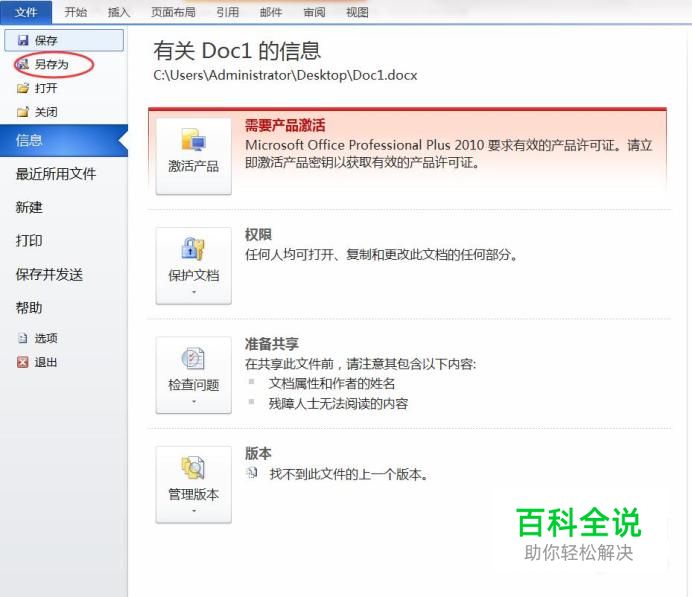Click the 保护文档 (Protect Document) label

point(193,275)
